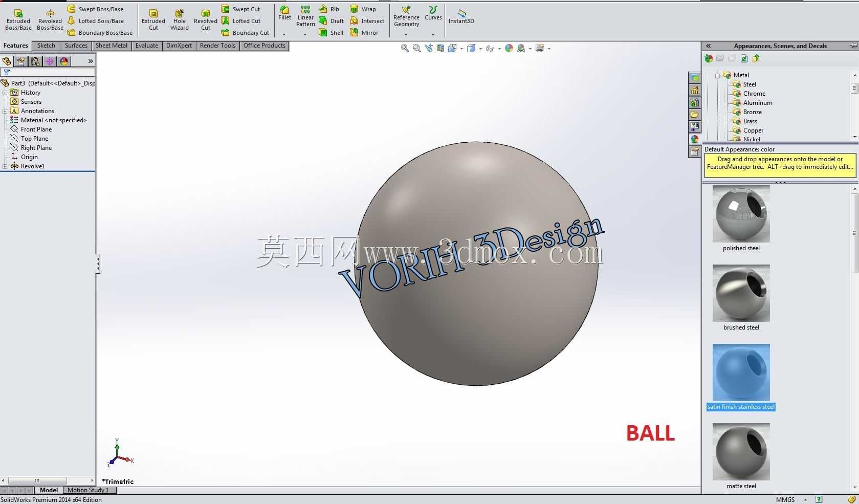Expand the History tree node

click(5, 93)
